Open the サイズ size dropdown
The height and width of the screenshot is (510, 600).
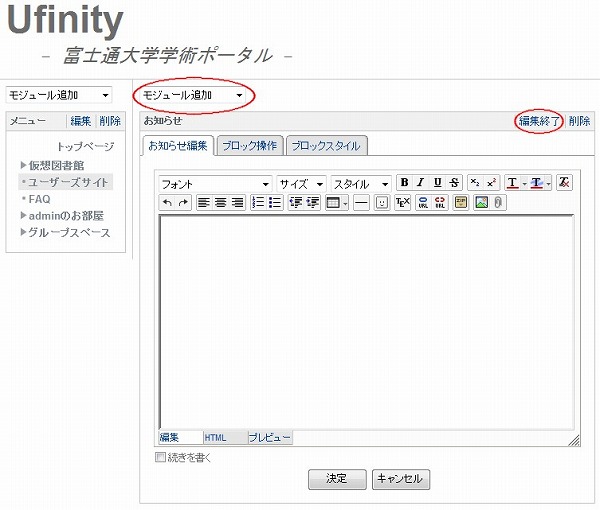(302, 184)
